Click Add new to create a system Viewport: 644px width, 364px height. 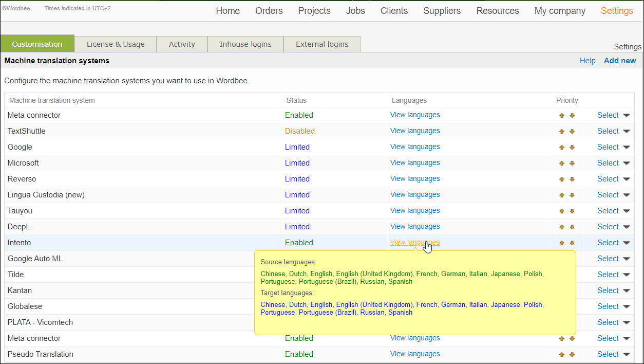point(619,60)
